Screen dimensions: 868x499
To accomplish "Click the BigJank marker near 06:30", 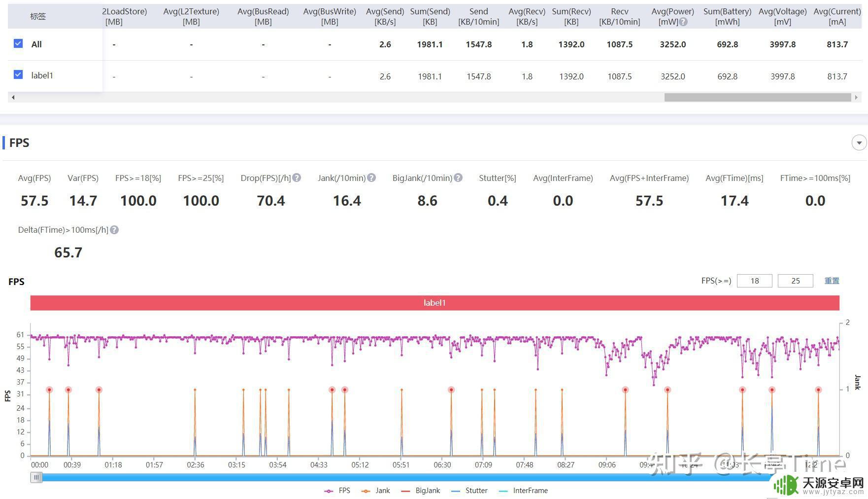I will tap(451, 390).
